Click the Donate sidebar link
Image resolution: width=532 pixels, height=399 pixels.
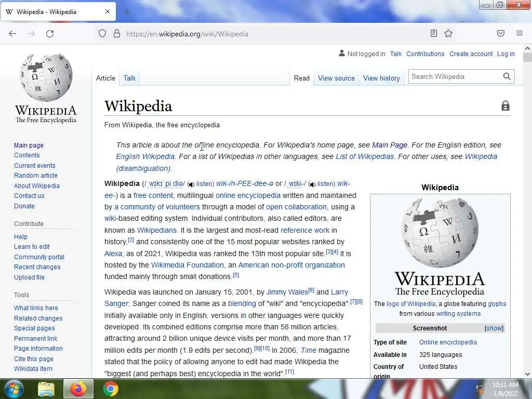[x=24, y=206]
